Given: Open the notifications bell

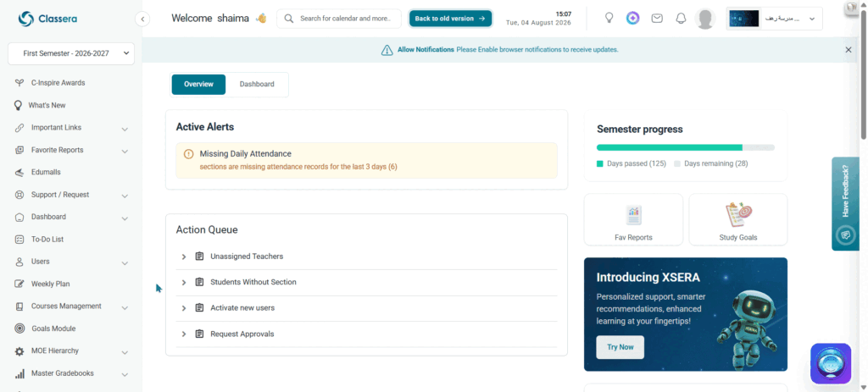Looking at the screenshot, I should tap(681, 19).
